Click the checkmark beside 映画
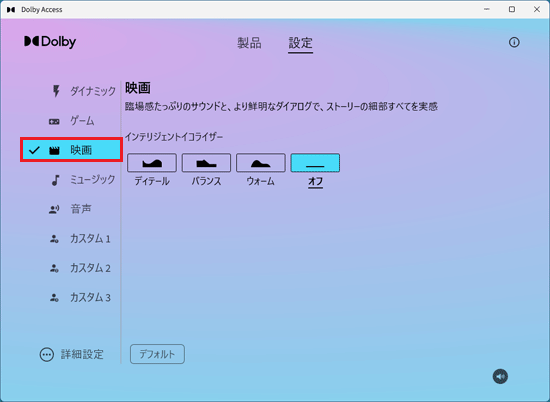Image resolution: width=550 pixels, height=402 pixels. pos(34,150)
